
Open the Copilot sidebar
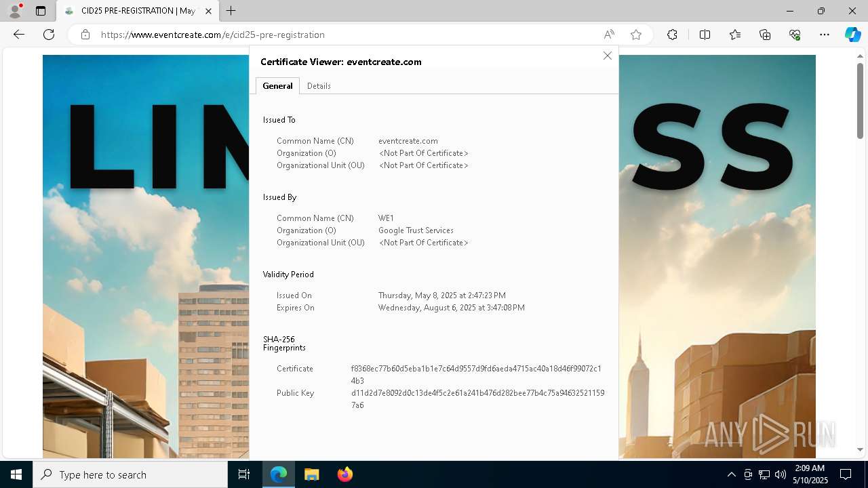tap(852, 35)
